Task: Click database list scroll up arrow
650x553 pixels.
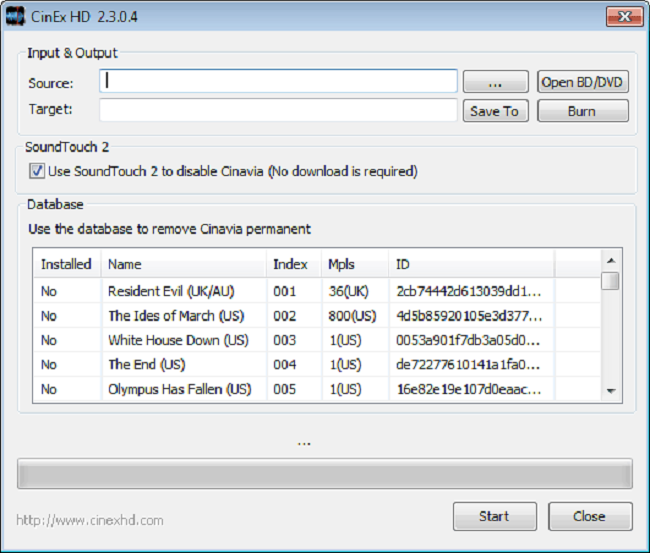Action: point(611,260)
